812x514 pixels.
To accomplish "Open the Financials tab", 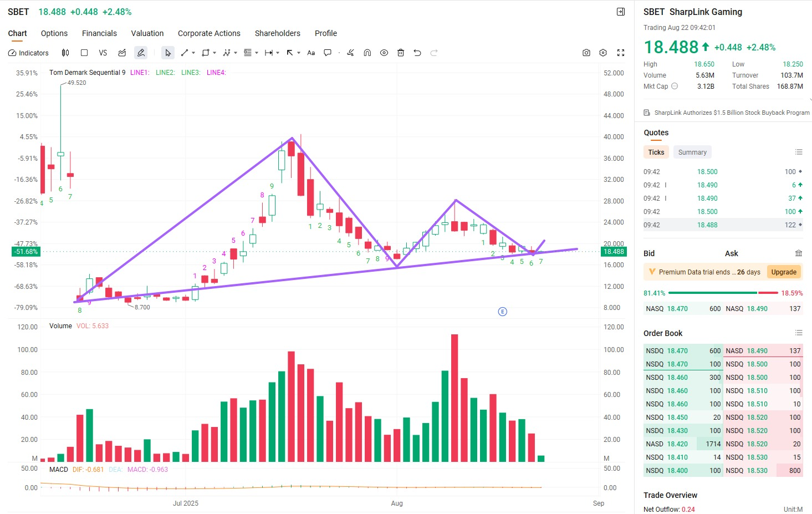I will tap(99, 33).
